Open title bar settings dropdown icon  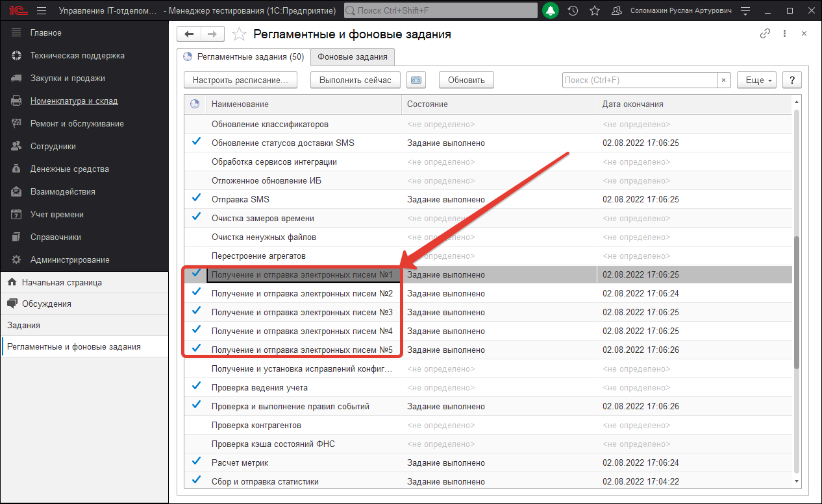pyautogui.click(x=745, y=11)
